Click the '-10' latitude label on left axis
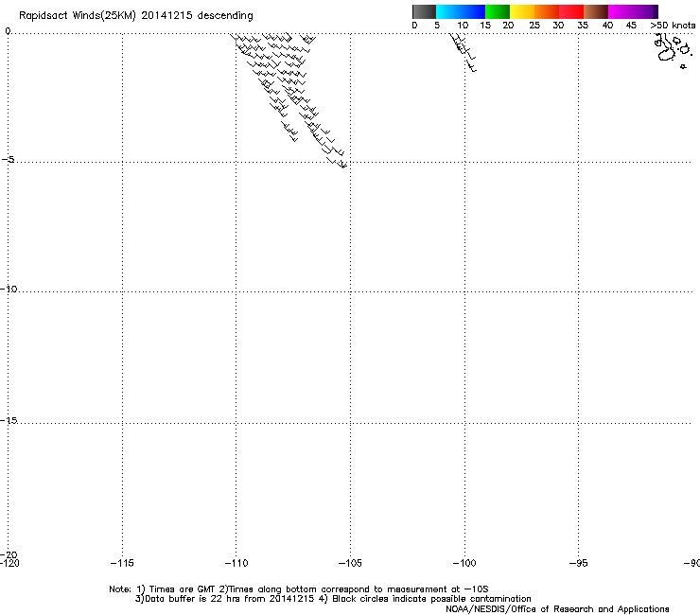 (x=9, y=289)
